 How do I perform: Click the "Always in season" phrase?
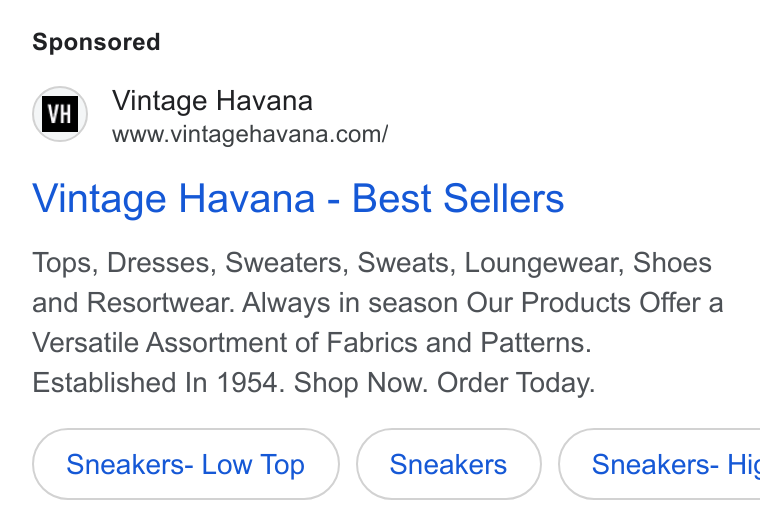(350, 303)
